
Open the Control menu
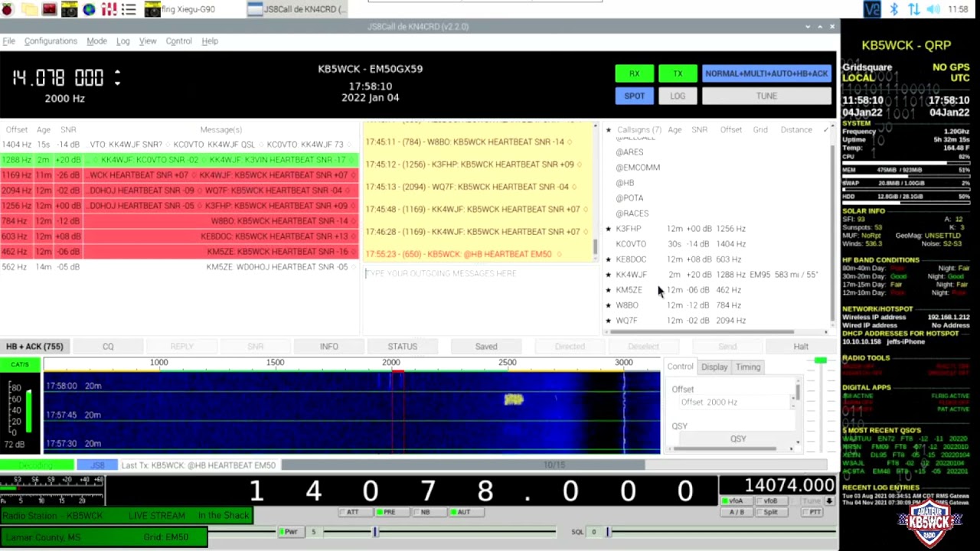click(x=178, y=41)
